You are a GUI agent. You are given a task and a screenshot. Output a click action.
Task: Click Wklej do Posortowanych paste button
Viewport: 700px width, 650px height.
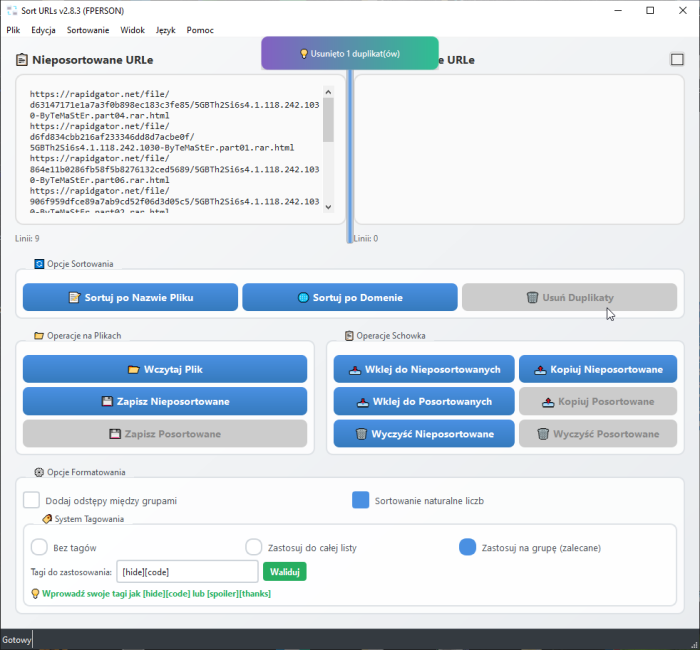tap(424, 401)
